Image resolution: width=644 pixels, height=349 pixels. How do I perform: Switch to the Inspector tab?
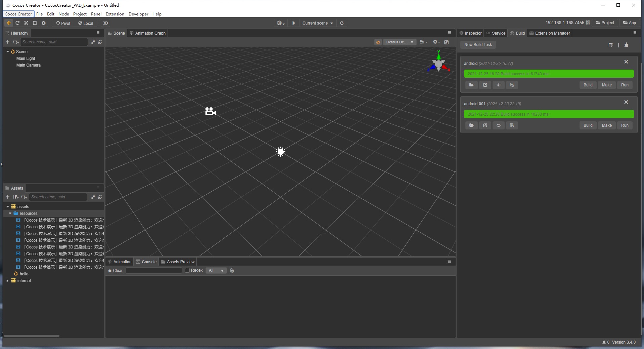point(470,33)
